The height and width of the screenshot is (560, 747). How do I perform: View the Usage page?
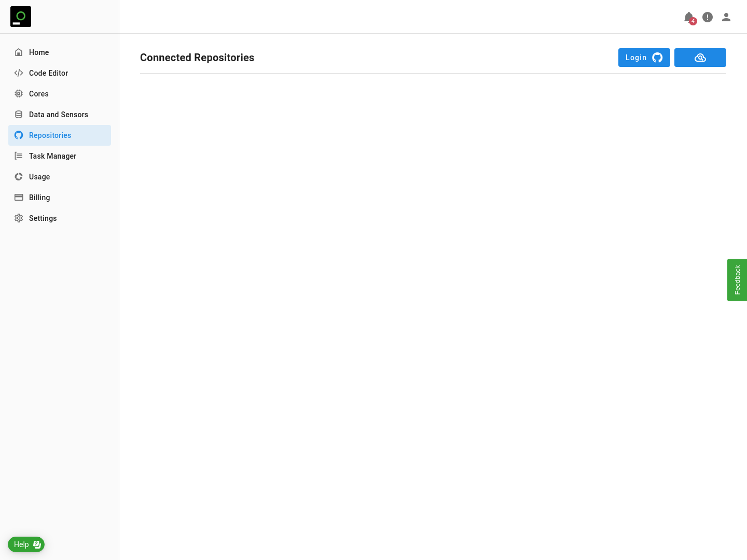39,177
